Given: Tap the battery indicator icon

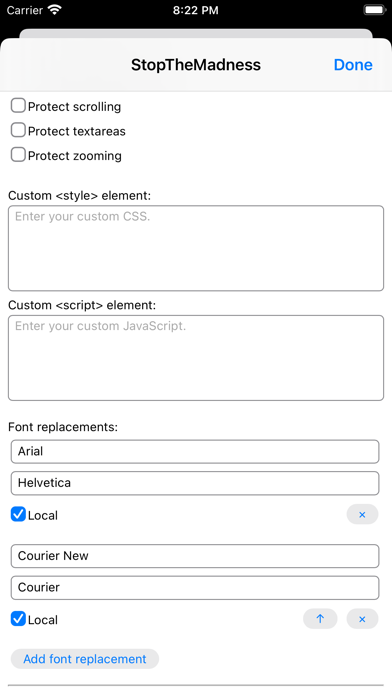Looking at the screenshot, I should click(374, 10).
